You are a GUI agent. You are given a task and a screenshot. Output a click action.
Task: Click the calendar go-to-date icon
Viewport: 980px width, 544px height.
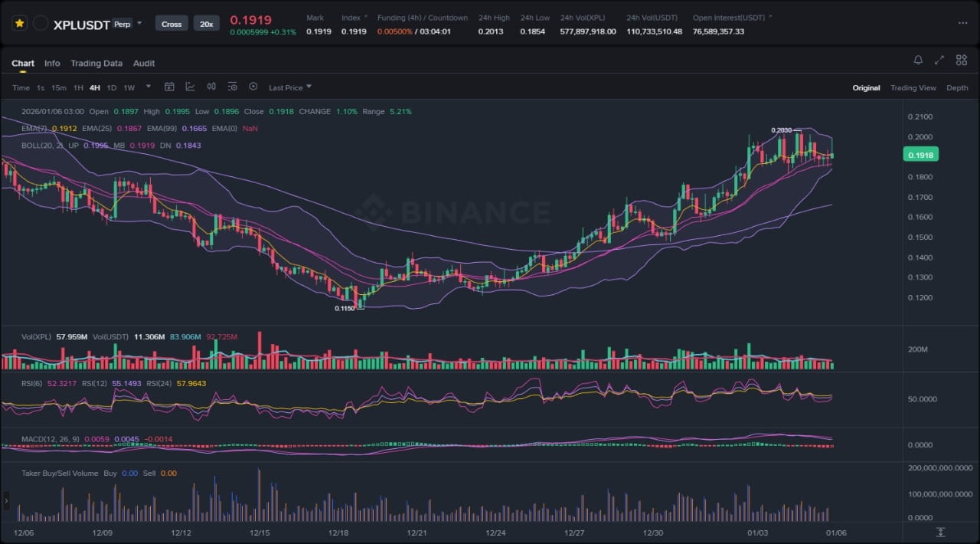click(x=170, y=87)
